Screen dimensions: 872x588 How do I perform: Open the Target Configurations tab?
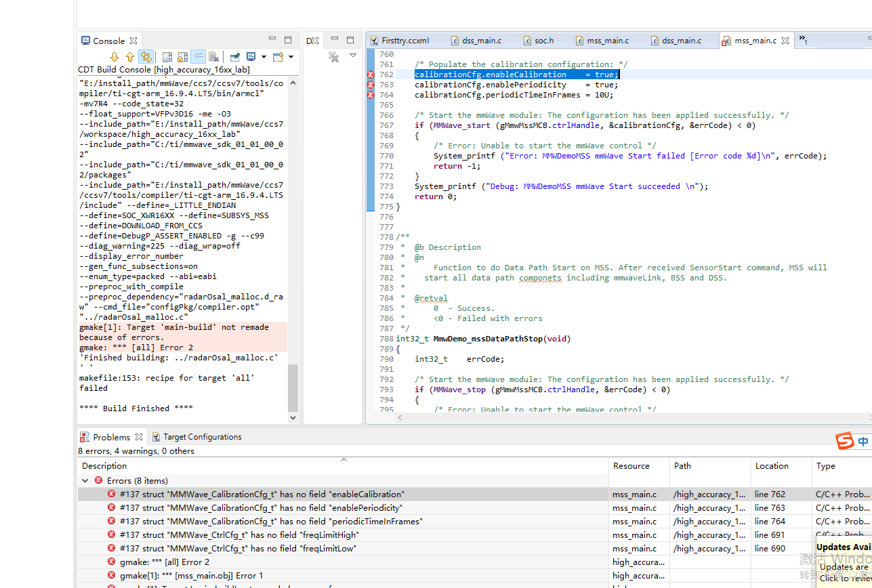(x=196, y=437)
